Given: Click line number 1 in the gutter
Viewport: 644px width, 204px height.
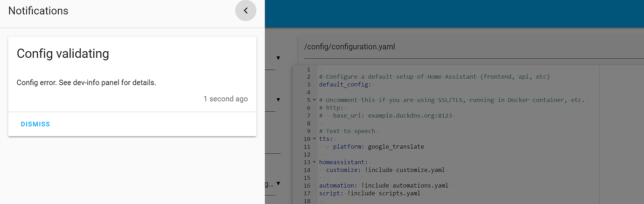Looking at the screenshot, I should pyautogui.click(x=308, y=69).
